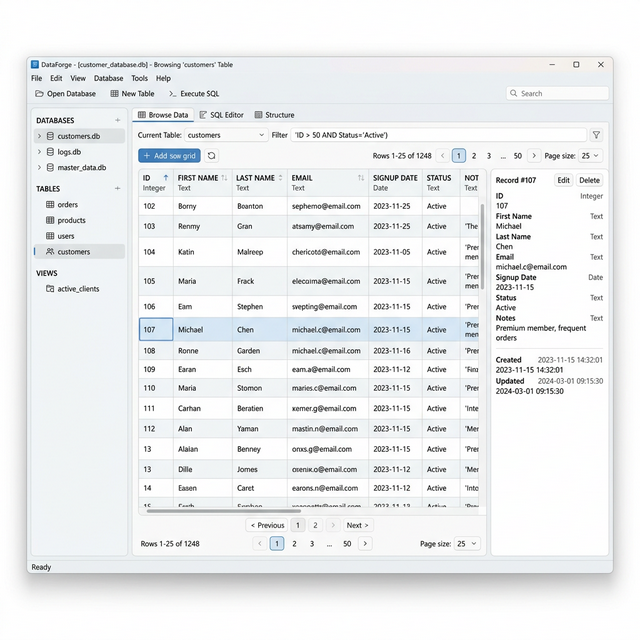Select the users table
The image size is (640, 640).
coord(80,236)
